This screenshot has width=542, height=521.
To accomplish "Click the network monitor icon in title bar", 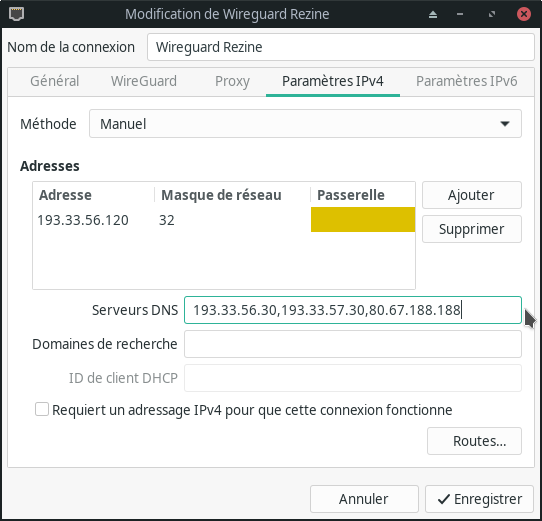I will click(16, 14).
